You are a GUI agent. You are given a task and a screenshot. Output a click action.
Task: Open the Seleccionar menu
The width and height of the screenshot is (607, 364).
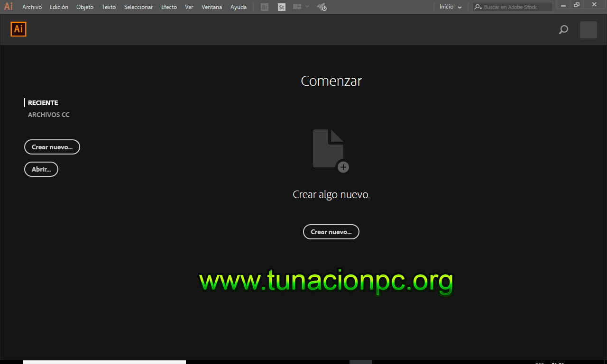(138, 7)
